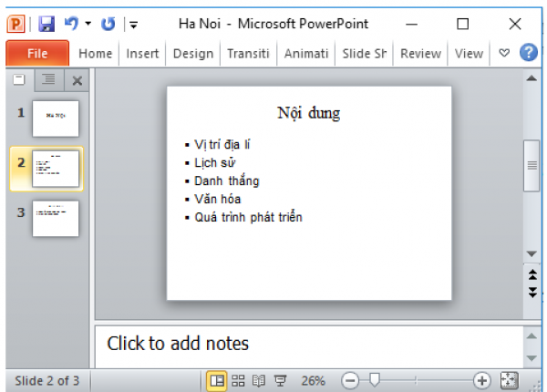Click the Save icon in Quick Access Toolbar
This screenshot has width=547, height=392.
pyautogui.click(x=46, y=24)
